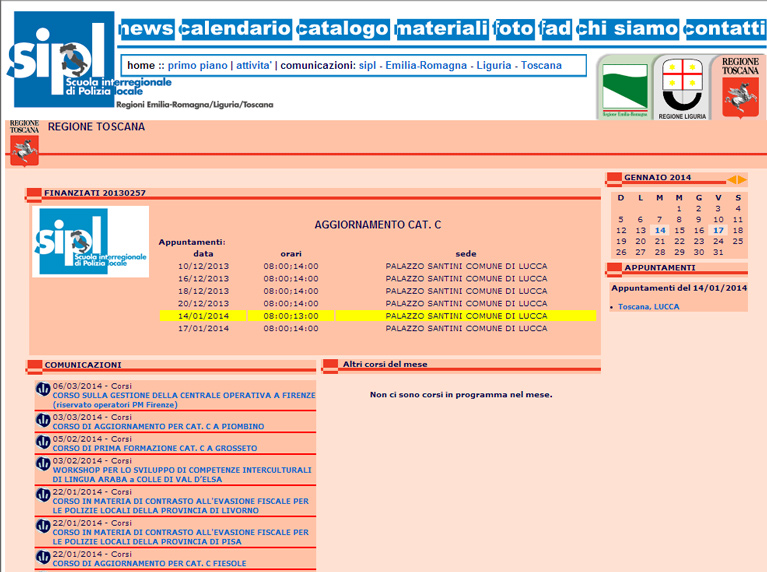Screen dimensions: 767x572
Task: Open the foto menu
Action: [514, 29]
